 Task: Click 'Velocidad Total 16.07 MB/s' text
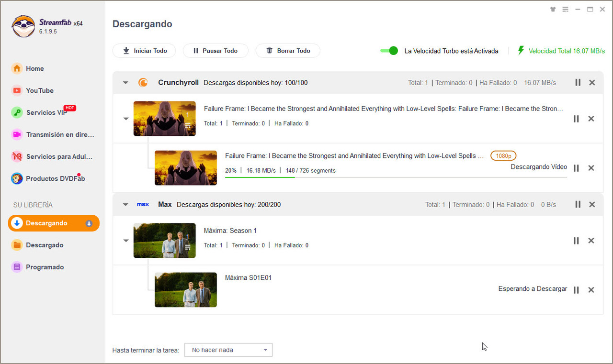point(567,51)
